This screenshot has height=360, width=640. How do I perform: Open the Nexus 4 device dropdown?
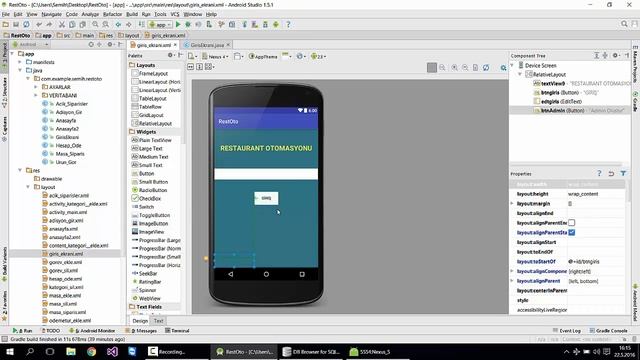pyautogui.click(x=216, y=56)
